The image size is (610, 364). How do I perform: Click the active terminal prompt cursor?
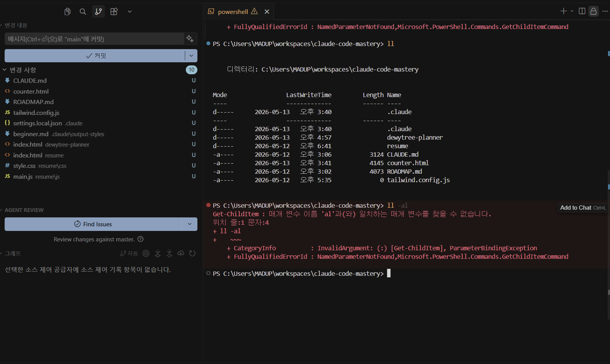[x=389, y=273]
